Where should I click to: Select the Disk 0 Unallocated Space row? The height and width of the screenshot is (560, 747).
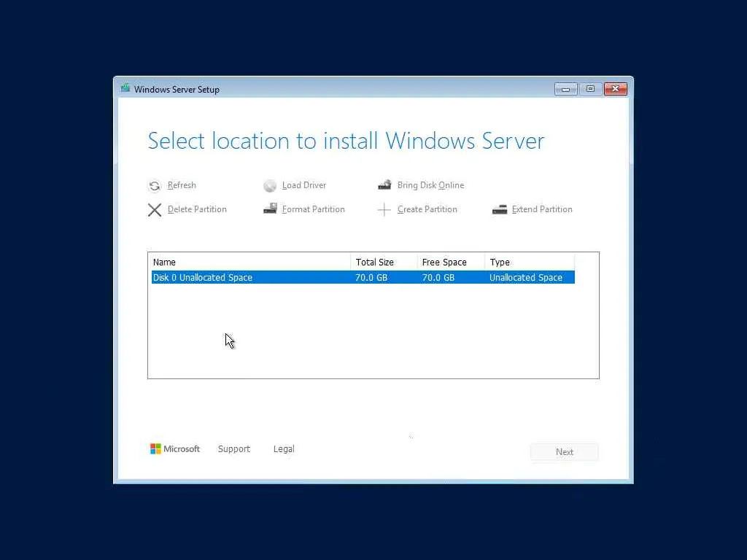click(363, 277)
